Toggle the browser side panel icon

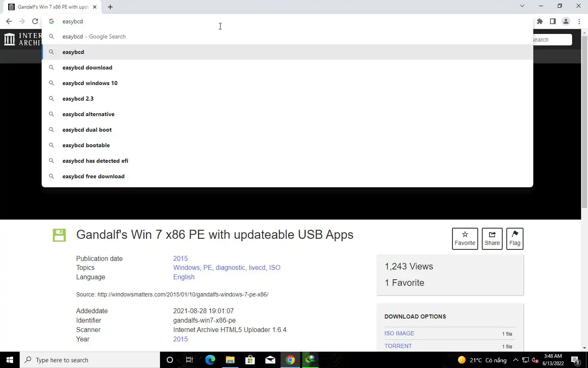pos(553,21)
